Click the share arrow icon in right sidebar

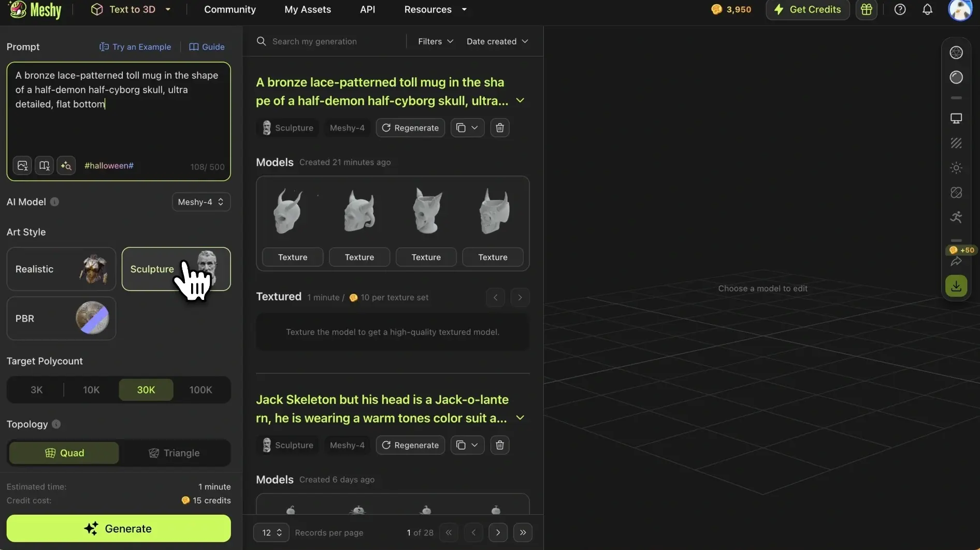point(956,262)
